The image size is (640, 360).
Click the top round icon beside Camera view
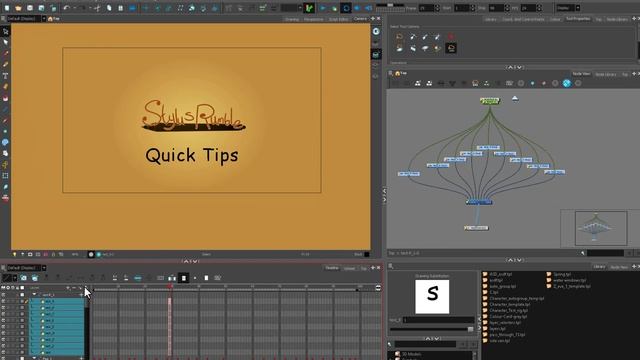point(376,31)
